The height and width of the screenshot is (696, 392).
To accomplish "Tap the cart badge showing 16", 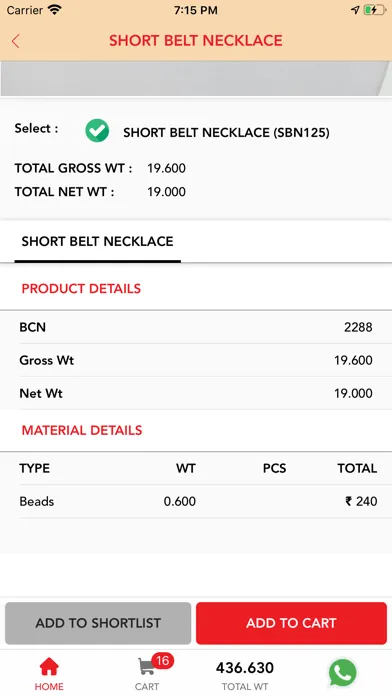I will tap(162, 660).
